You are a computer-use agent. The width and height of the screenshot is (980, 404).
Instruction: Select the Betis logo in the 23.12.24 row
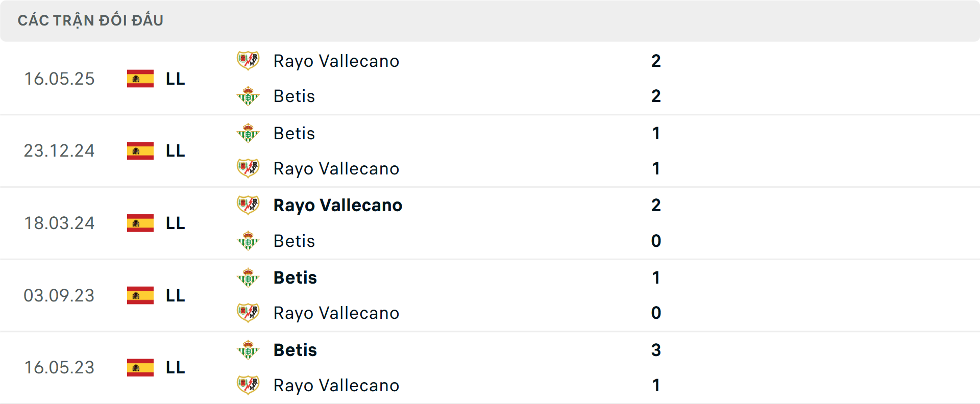coord(248,133)
